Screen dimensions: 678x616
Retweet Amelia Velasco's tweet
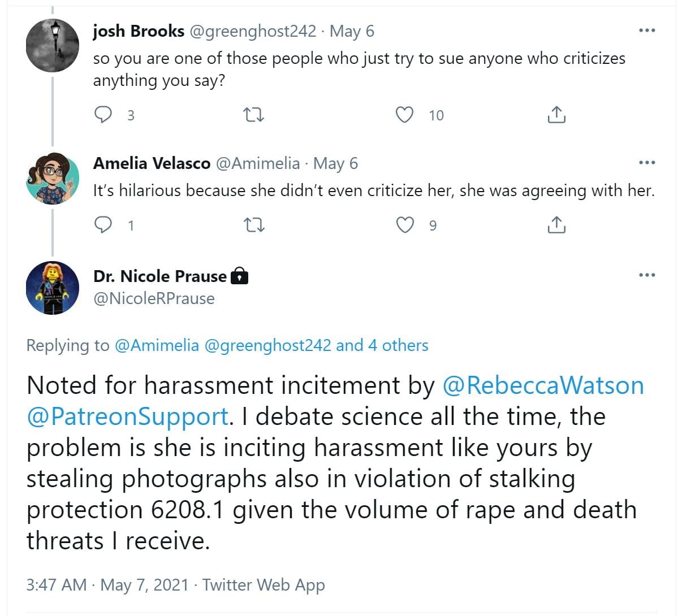point(253,225)
